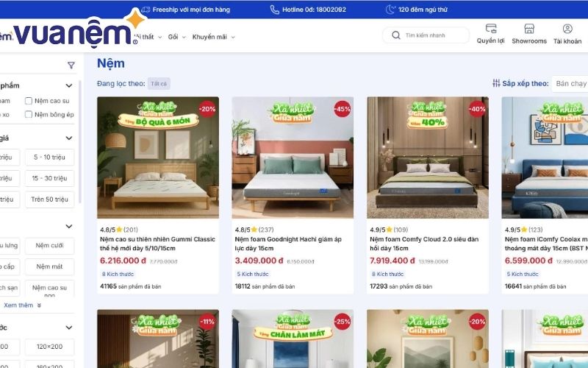Click the Sắp xếp theo sliders icon
The image size is (588, 368).
click(496, 83)
